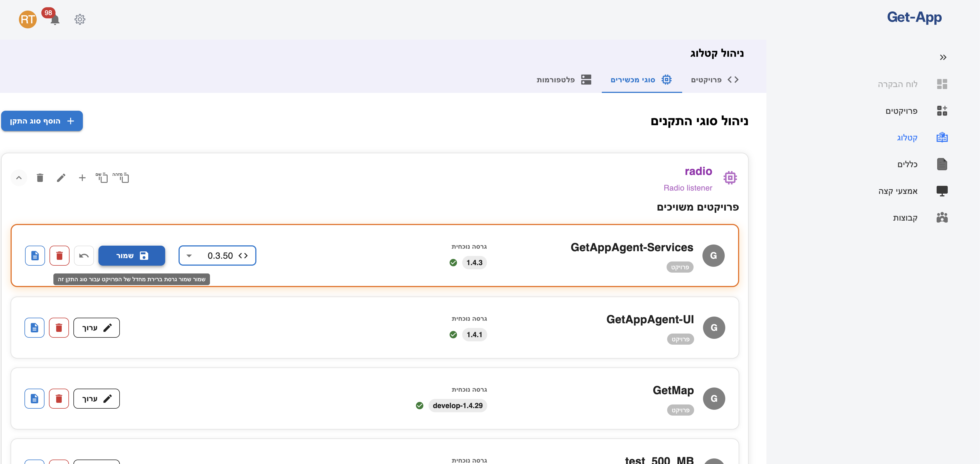The height and width of the screenshot is (464, 980).
Task: Click פרויקט tag under GetAppAgent-Services
Action: pos(680,267)
